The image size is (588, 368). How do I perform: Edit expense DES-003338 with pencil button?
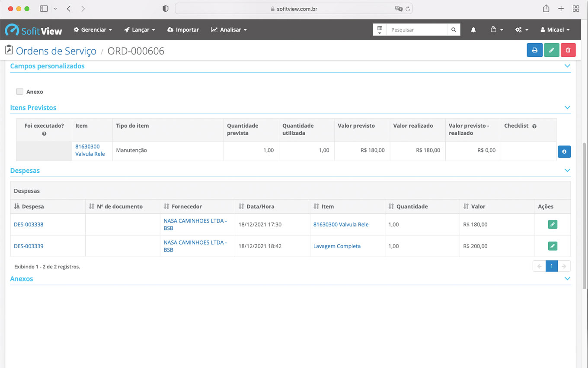coord(552,224)
